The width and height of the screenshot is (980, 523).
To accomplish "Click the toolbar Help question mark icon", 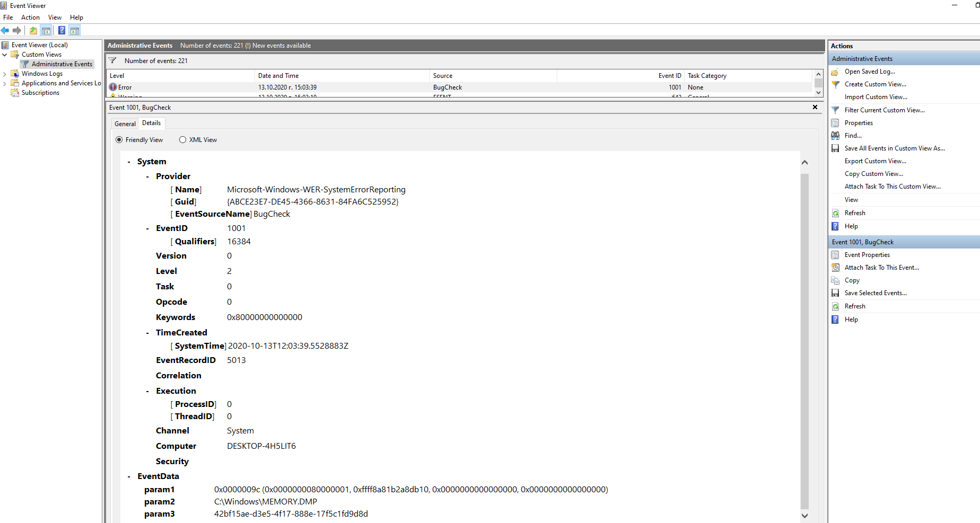I will point(62,30).
